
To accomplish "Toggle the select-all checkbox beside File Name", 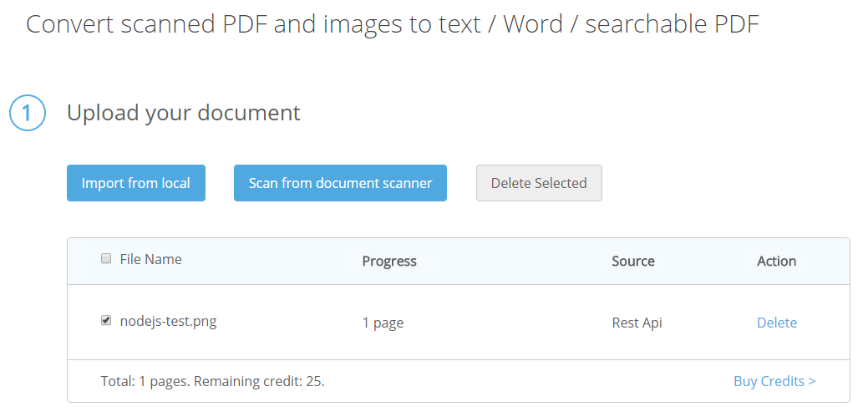I will point(106,259).
